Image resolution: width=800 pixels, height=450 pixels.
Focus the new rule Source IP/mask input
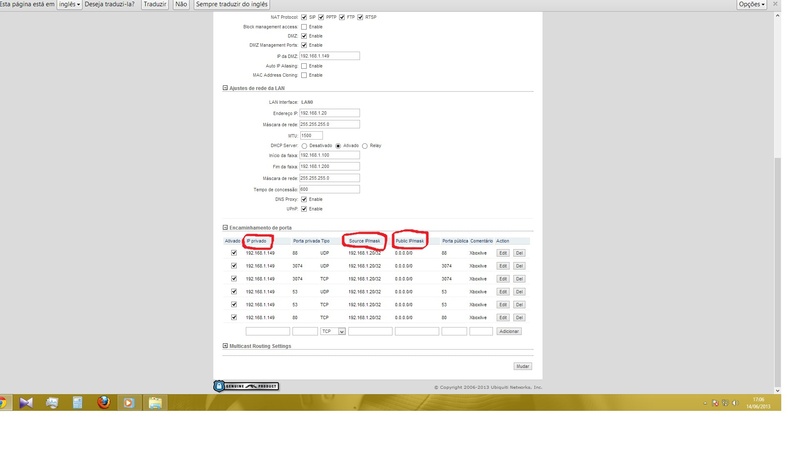(x=370, y=331)
